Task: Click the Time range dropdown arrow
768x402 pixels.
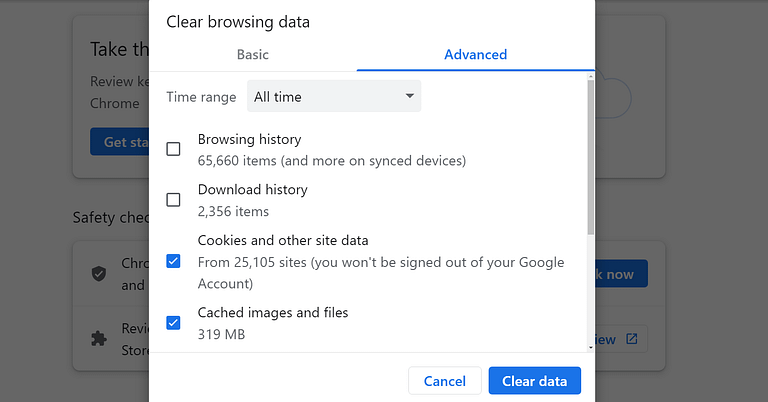Action: coord(410,97)
